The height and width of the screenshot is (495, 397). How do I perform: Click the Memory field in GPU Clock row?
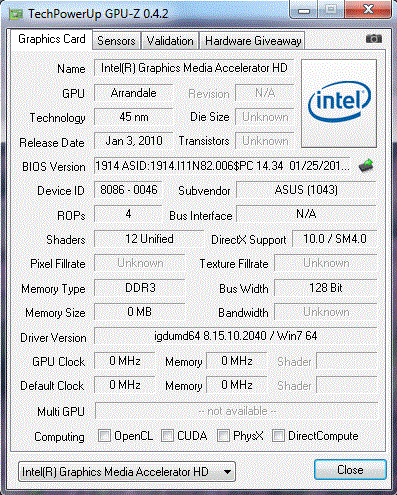coord(237,361)
